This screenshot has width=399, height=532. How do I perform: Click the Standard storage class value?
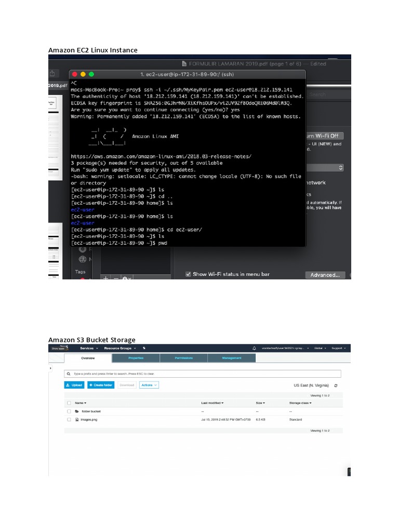tap(296, 420)
